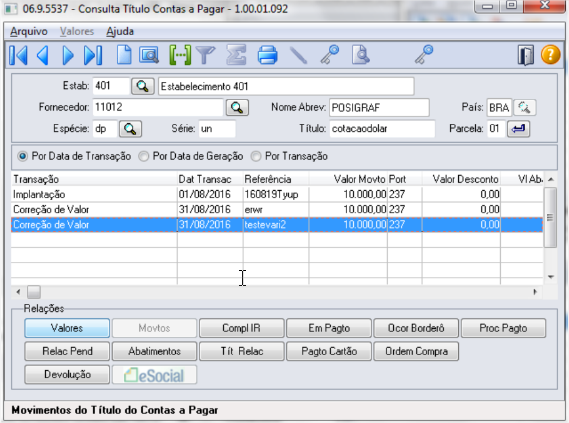
Task: Click horizontal scroll right arrow
Action: click(x=535, y=292)
